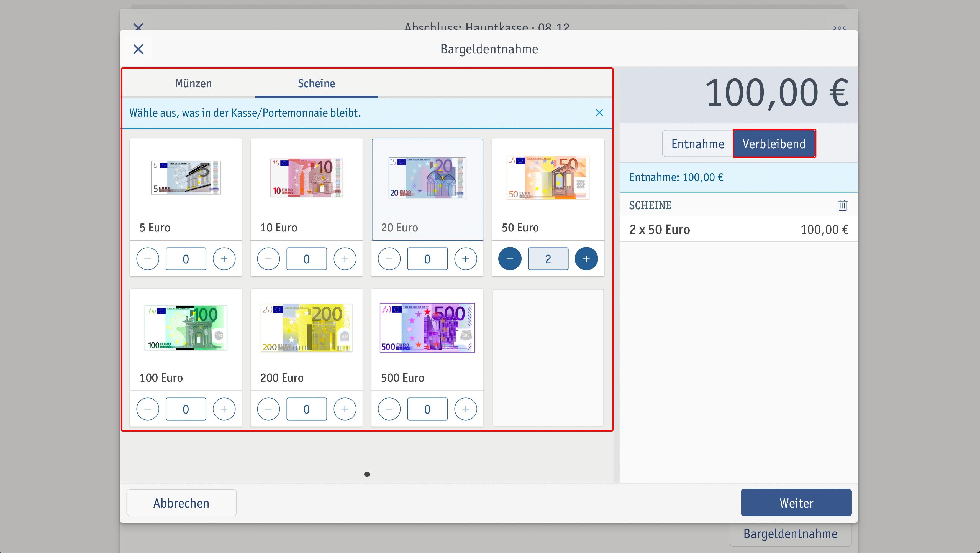This screenshot has height=553, width=980.
Task: Click the SCHEINE section heading
Action: (x=650, y=205)
